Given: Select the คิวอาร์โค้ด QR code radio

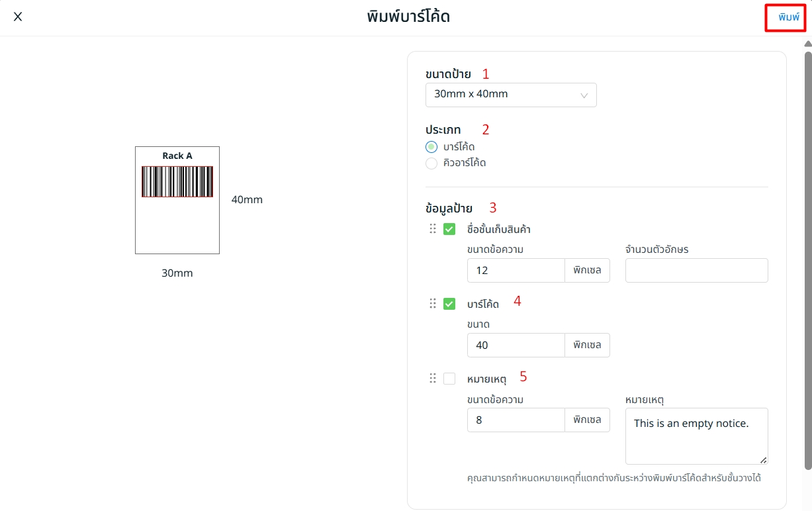Looking at the screenshot, I should click(x=431, y=163).
